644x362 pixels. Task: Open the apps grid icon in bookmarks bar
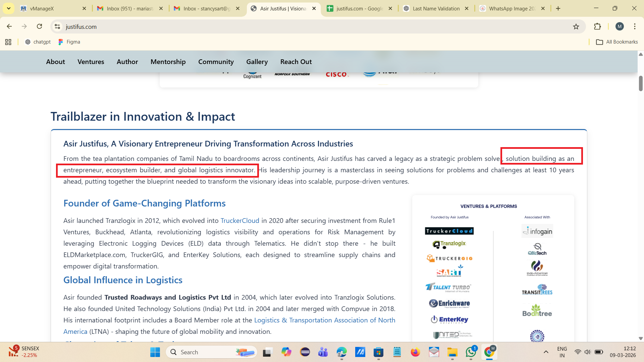coord(8,42)
